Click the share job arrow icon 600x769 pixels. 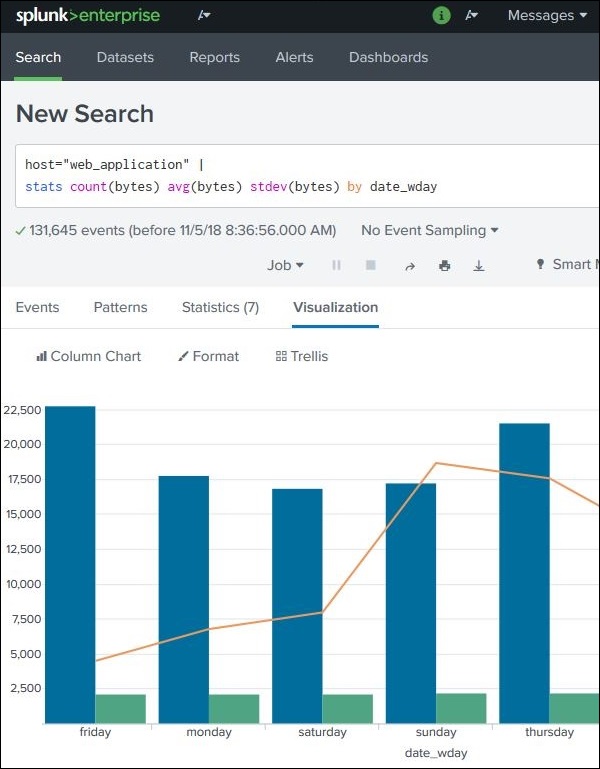click(x=409, y=265)
